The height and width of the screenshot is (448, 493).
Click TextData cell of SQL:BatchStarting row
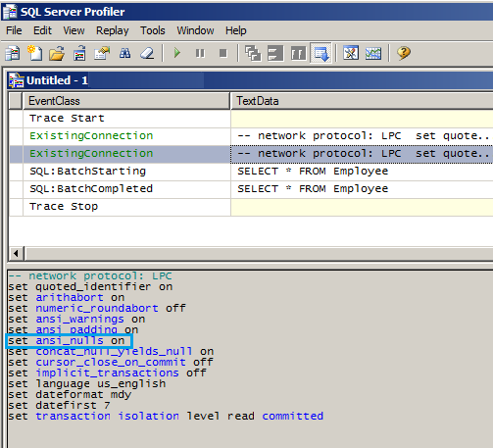coord(362,172)
